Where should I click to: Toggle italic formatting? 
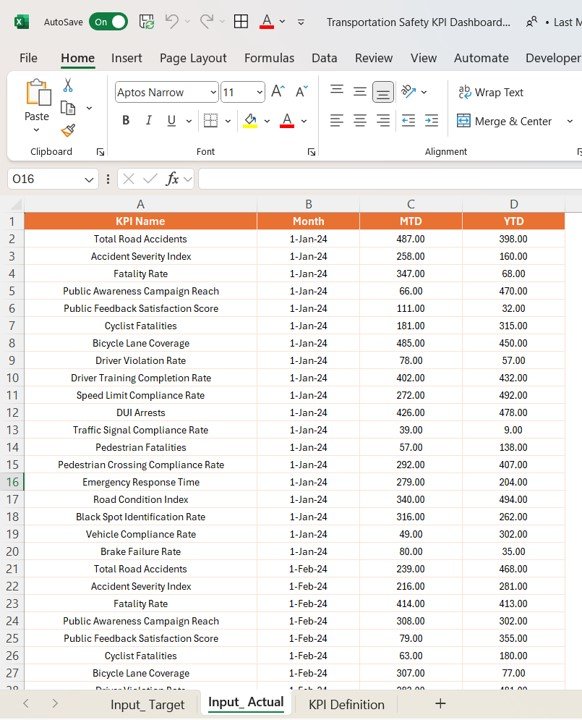pyautogui.click(x=148, y=121)
